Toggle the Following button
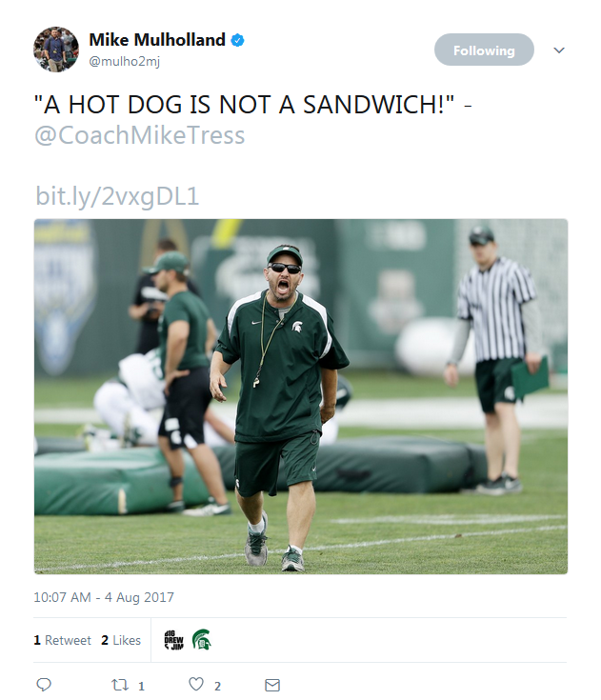 click(x=484, y=50)
